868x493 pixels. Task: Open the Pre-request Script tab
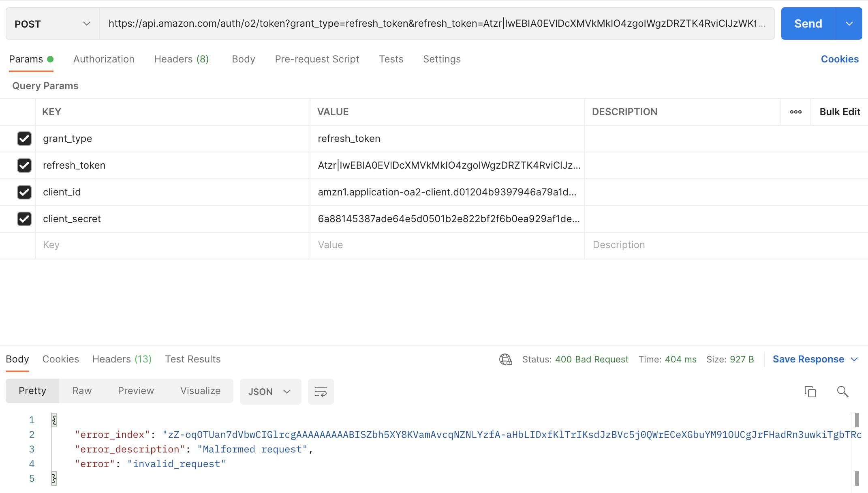[317, 59]
